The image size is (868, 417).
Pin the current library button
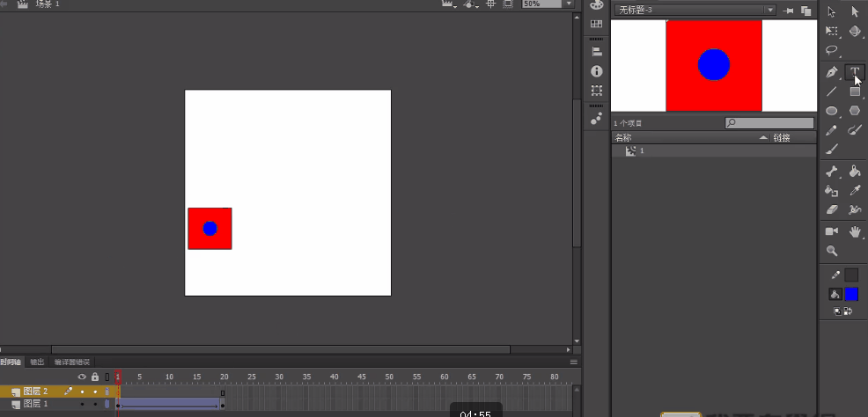click(x=788, y=11)
